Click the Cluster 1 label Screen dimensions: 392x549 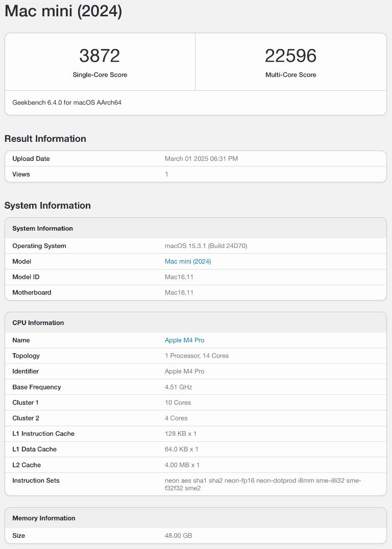pos(26,403)
